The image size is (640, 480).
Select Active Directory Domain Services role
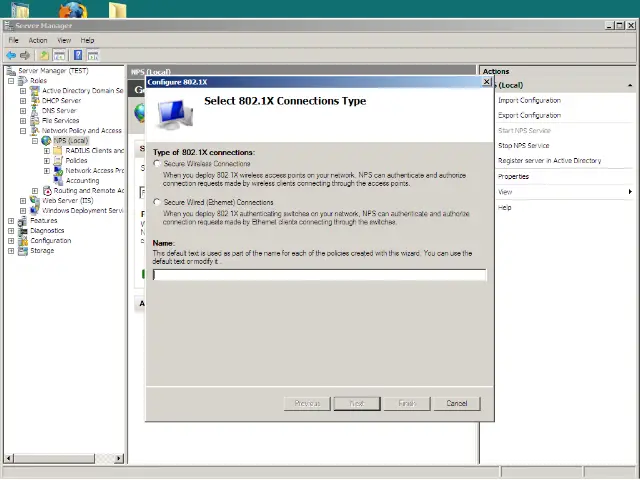82,91
